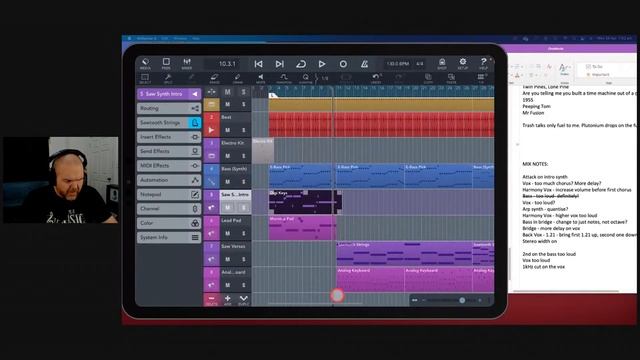
Task: Adjust the arranger zoom slider handle
Action: 462,300
